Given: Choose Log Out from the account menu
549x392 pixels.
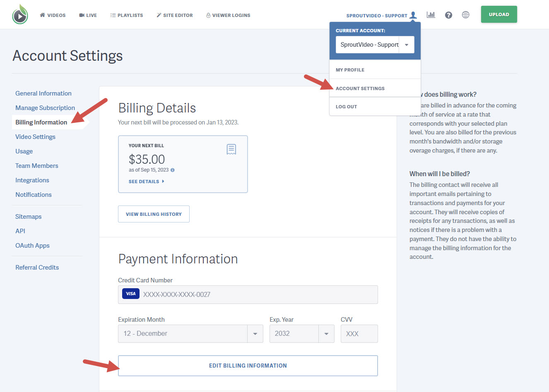Looking at the screenshot, I should [x=346, y=106].
